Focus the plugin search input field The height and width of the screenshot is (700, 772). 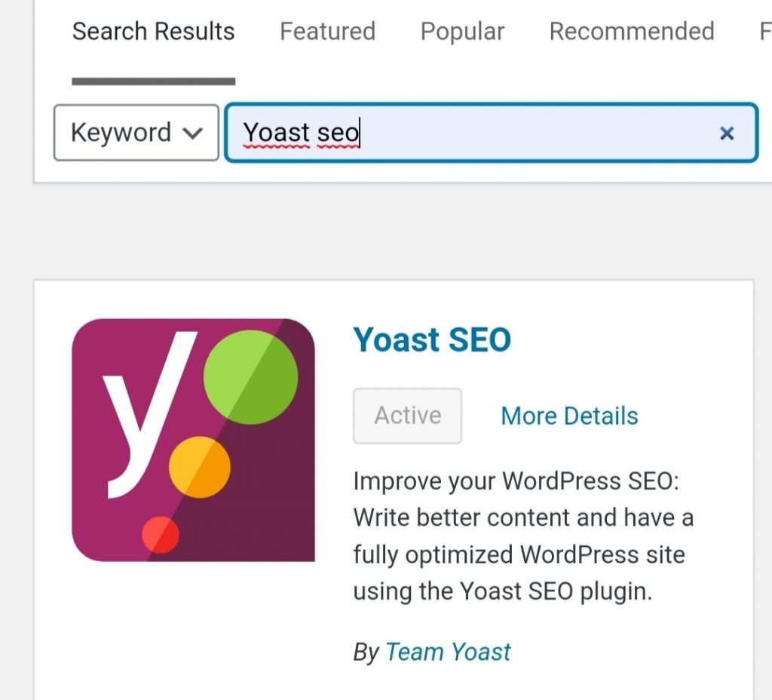[x=491, y=133]
